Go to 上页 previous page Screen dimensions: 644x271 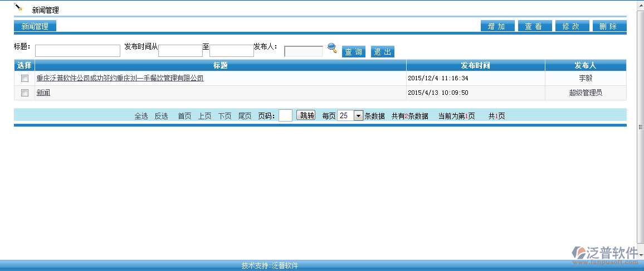coord(204,117)
